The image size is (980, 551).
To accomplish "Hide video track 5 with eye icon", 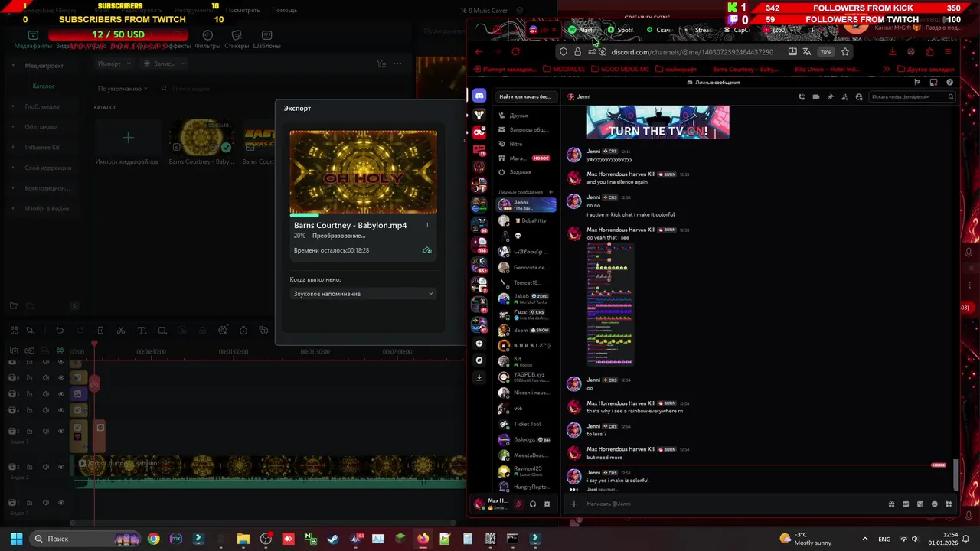I will click(61, 394).
